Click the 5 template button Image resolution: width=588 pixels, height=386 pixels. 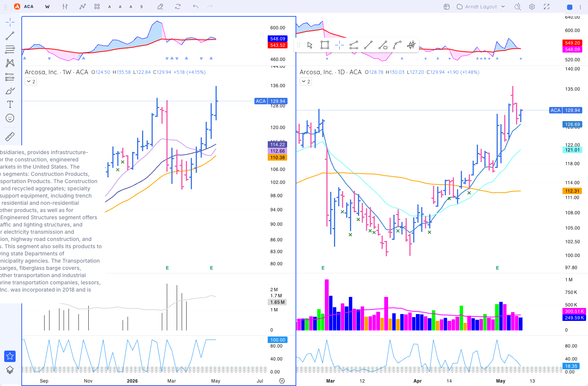pos(142,6)
